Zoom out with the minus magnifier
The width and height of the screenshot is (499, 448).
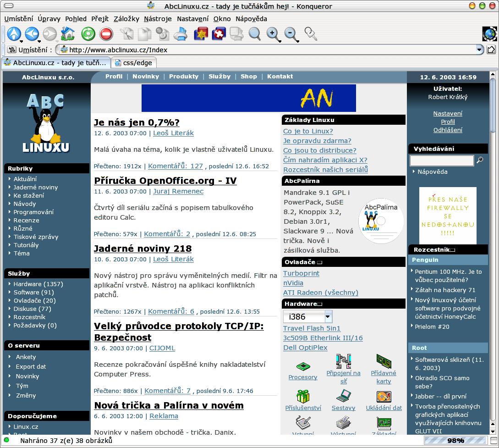pyautogui.click(x=290, y=34)
